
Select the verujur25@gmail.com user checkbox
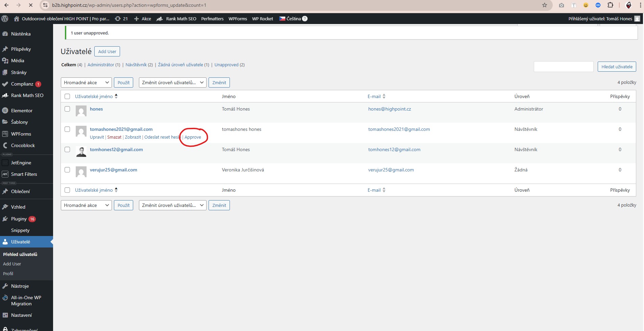coord(67,170)
